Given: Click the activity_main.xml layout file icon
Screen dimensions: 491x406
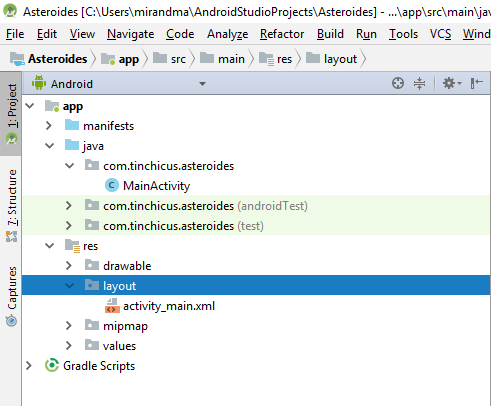Looking at the screenshot, I should coord(112,306).
